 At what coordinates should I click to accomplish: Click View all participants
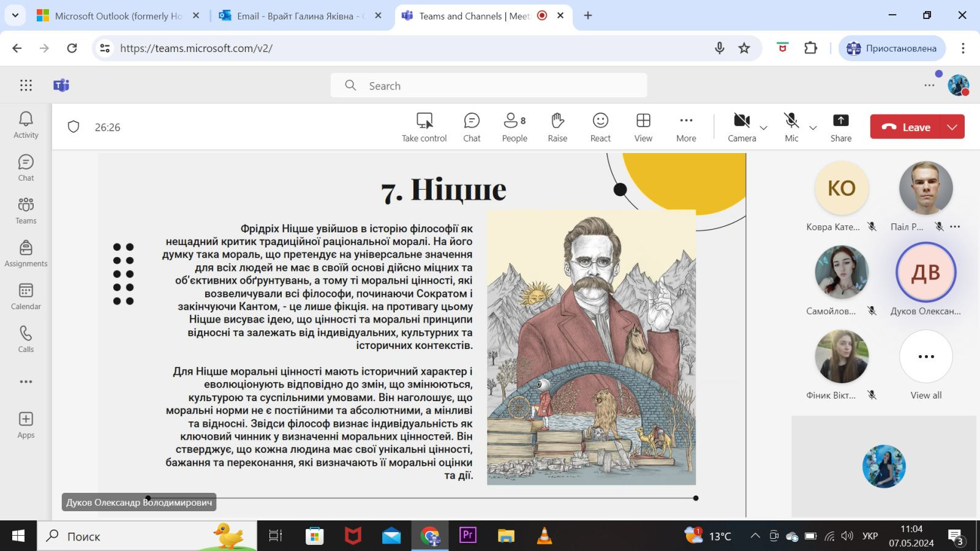tap(925, 365)
